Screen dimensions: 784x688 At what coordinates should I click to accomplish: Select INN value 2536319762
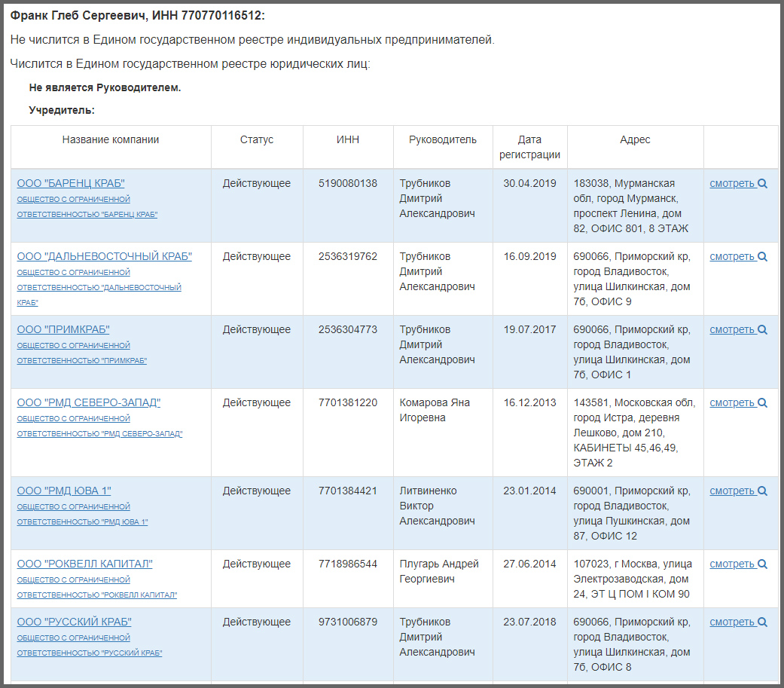(x=348, y=256)
